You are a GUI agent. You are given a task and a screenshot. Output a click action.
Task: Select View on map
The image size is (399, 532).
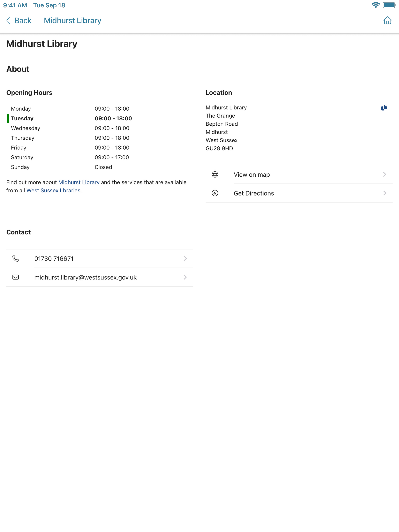coord(299,174)
